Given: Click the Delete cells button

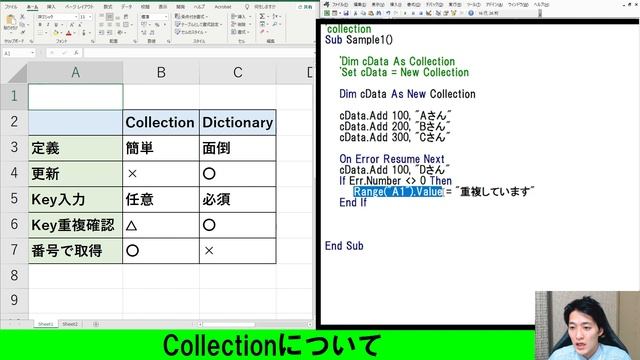Looking at the screenshot, I should pos(240,24).
